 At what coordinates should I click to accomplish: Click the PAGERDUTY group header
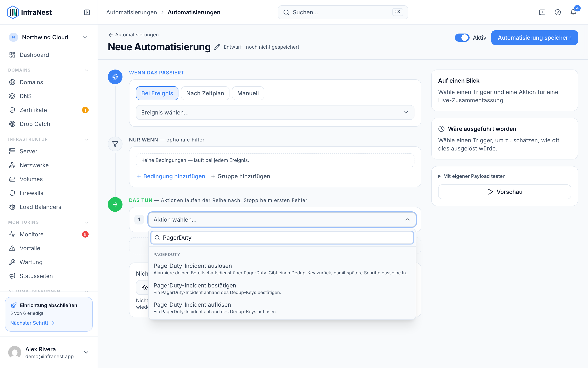167,255
